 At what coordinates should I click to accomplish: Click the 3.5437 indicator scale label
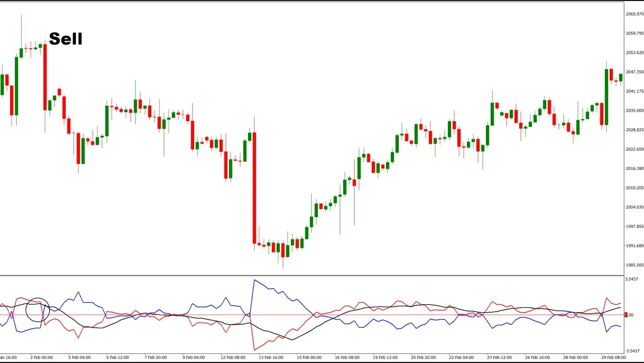pyautogui.click(x=632, y=279)
